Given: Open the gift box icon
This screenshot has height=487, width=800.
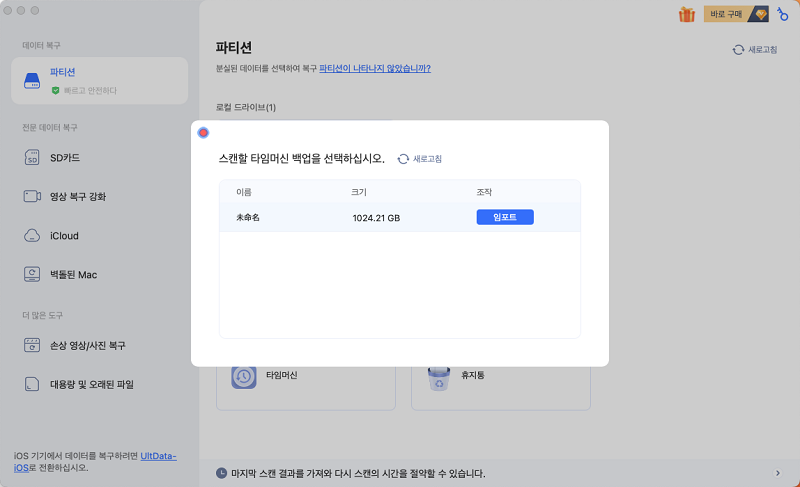Looking at the screenshot, I should pyautogui.click(x=687, y=14).
